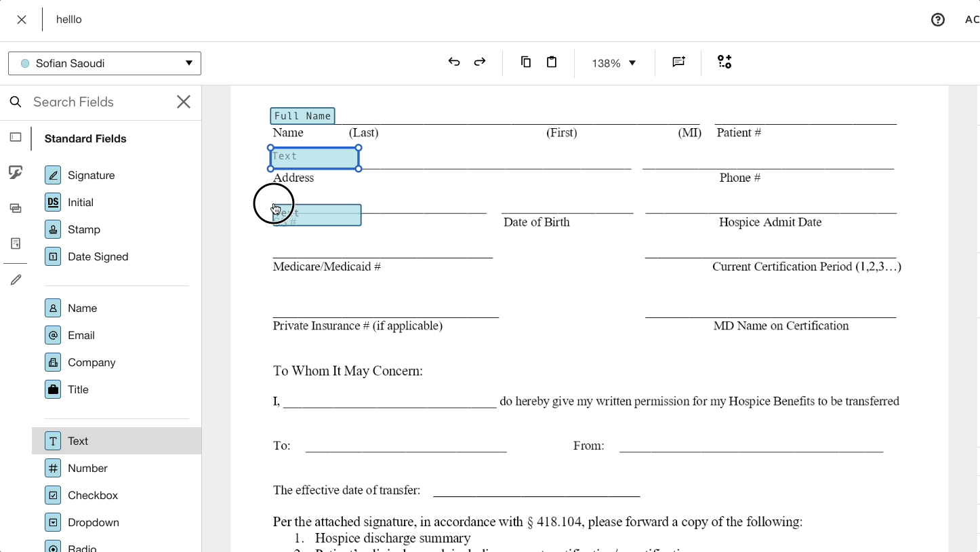980x552 pixels.
Task: Copy the selected field
Action: (526, 62)
